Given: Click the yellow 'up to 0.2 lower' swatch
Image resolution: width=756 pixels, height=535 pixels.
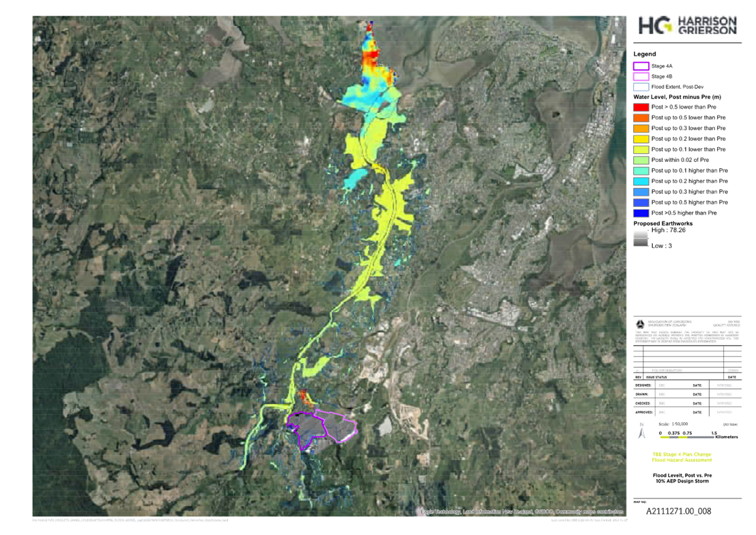Looking at the screenshot, I should point(641,139).
